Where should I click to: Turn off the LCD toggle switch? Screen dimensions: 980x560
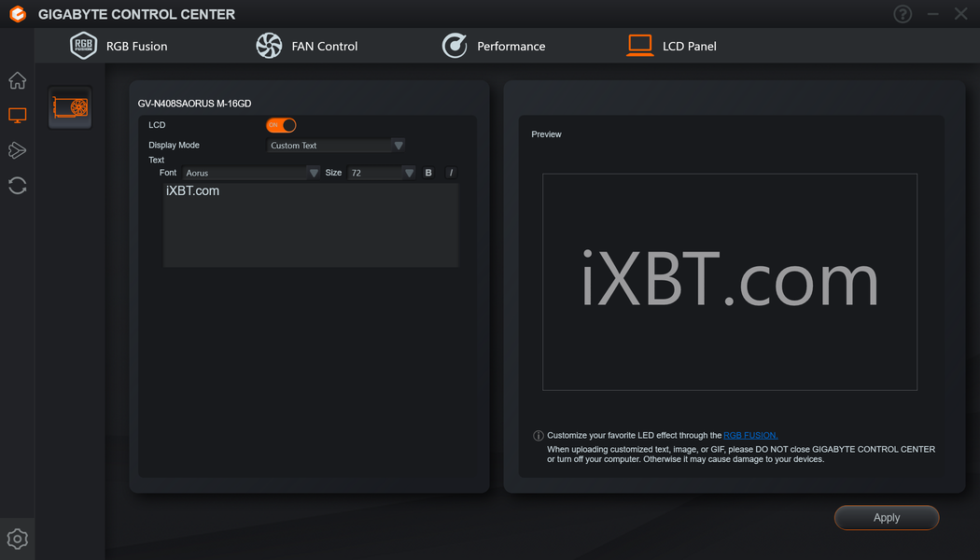tap(281, 125)
